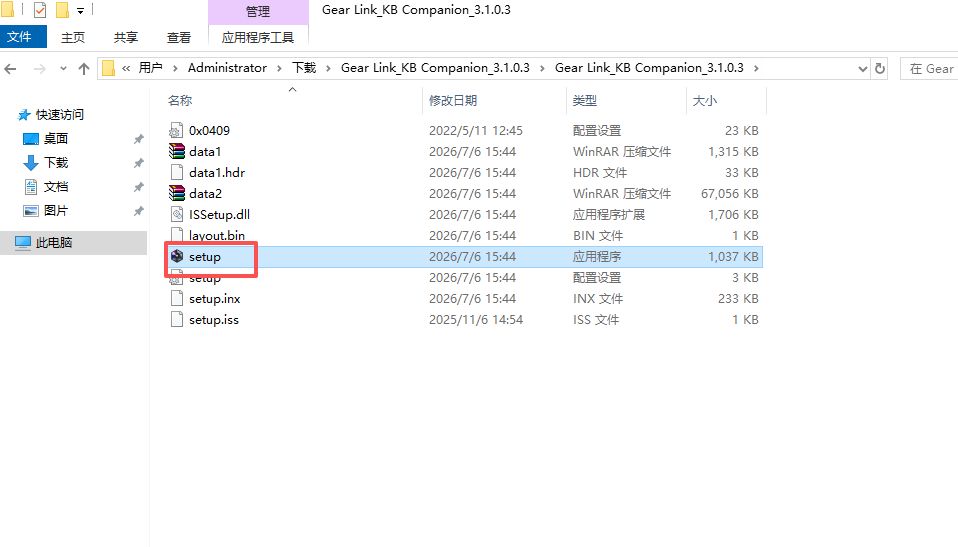
Task: Switch to the 共享 ribbon tab
Action: click(x=126, y=37)
